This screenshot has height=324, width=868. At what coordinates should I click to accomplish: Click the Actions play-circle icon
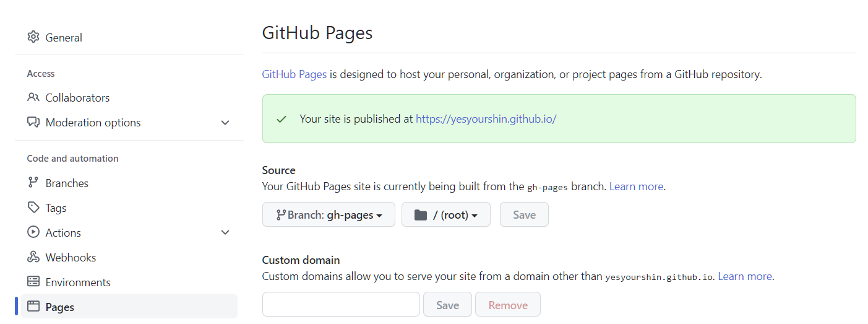tap(33, 232)
